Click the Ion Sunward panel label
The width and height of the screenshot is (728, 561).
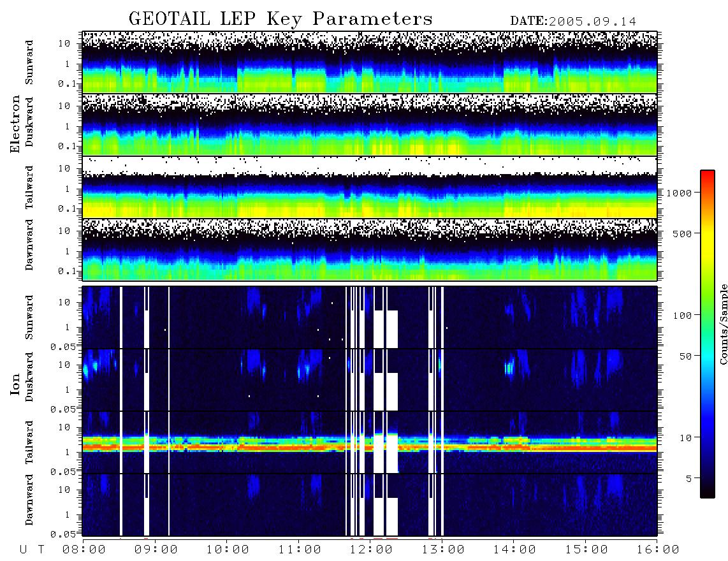tap(29, 317)
